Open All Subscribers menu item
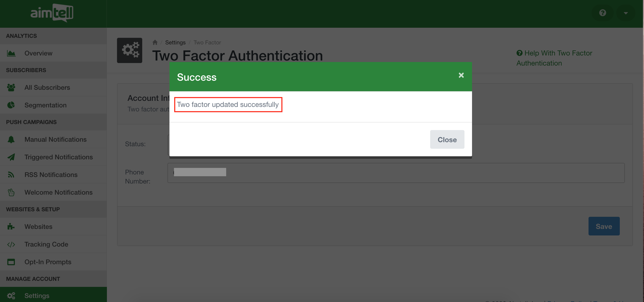 (47, 87)
